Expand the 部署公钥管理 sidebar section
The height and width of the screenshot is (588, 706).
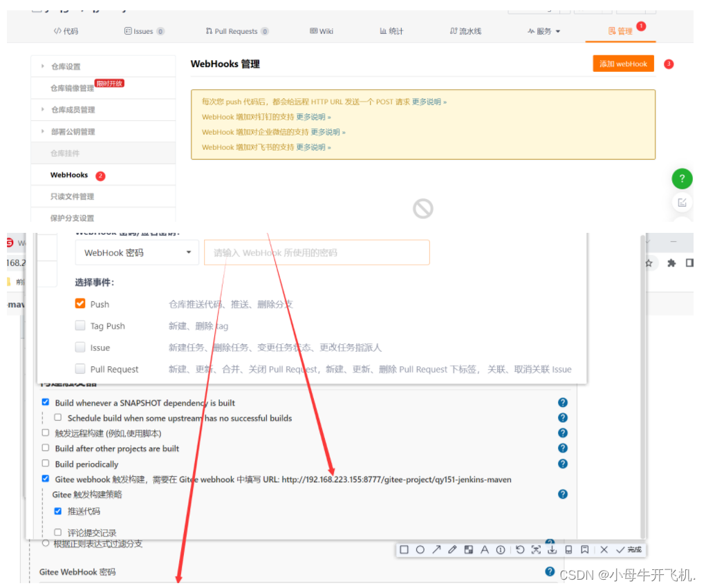point(104,132)
